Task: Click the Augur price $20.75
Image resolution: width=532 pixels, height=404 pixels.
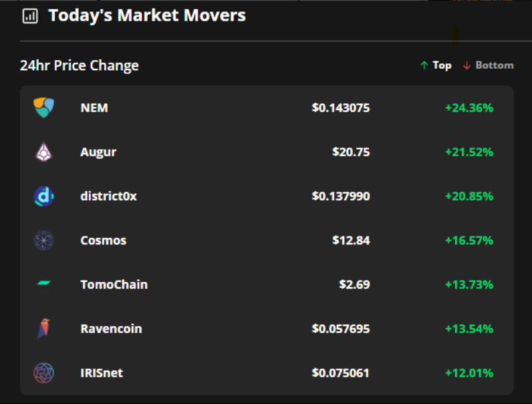Action: tap(351, 152)
